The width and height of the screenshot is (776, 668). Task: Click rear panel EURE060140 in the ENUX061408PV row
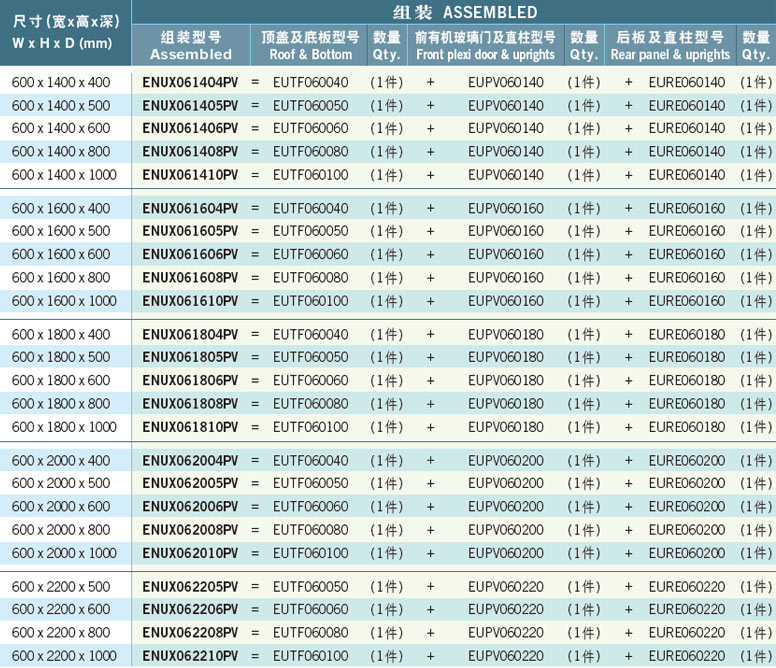(687, 152)
